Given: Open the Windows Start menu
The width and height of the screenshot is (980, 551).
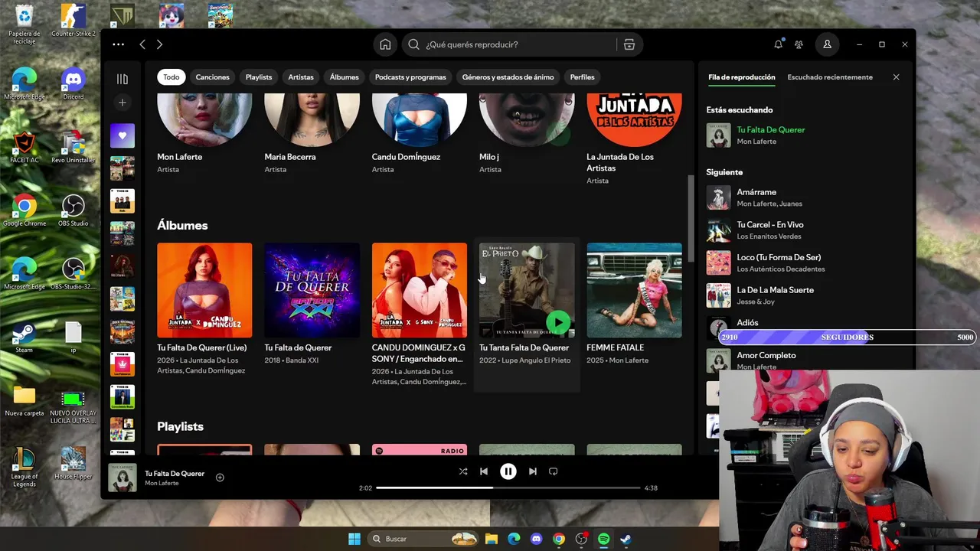Looking at the screenshot, I should (x=354, y=539).
